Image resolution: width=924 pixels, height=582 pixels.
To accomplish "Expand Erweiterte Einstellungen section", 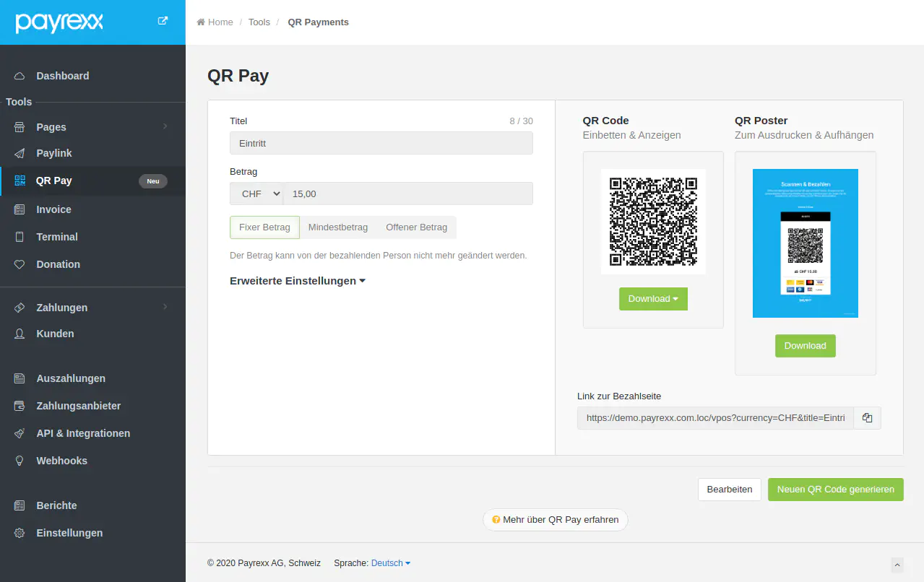I will click(297, 281).
